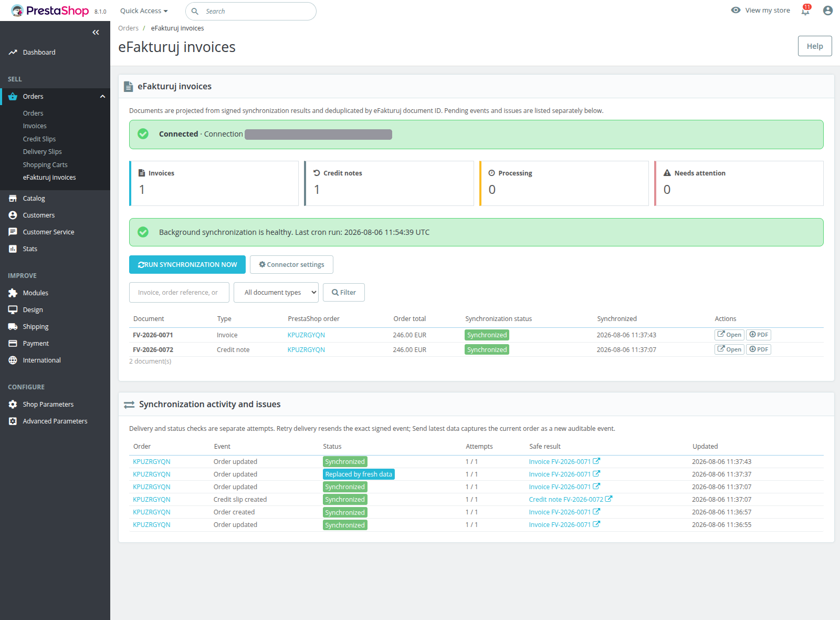Click the International globe icon
The image size is (840, 620).
tap(13, 360)
